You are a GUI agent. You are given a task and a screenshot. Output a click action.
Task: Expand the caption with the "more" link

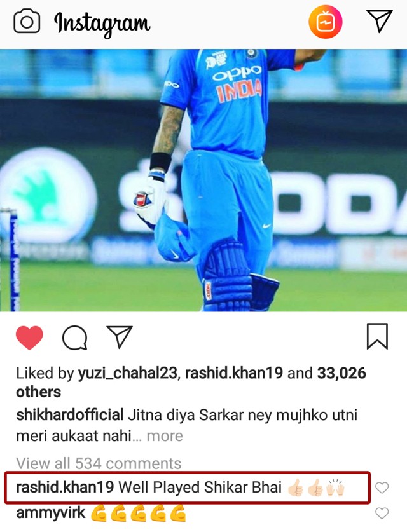(x=165, y=436)
